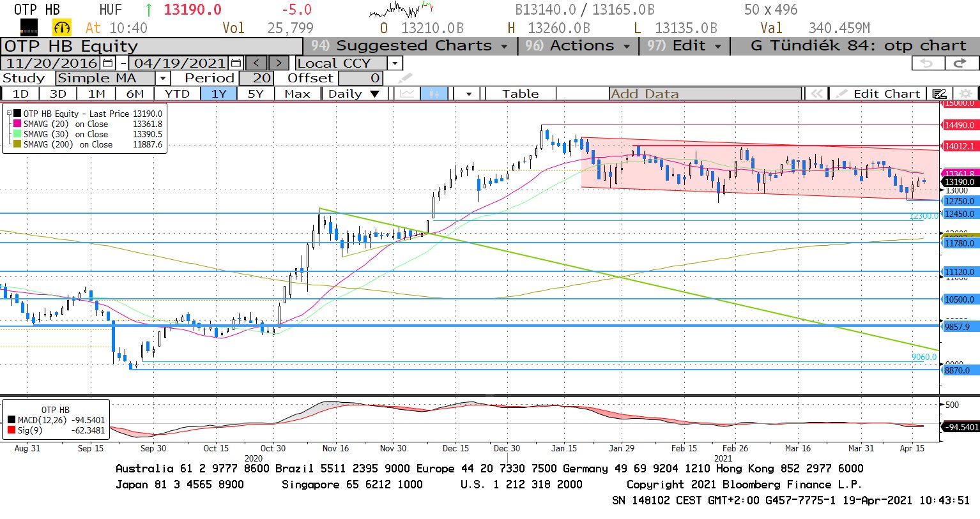
Task: Select the 1D range tab
Action: pos(20,94)
